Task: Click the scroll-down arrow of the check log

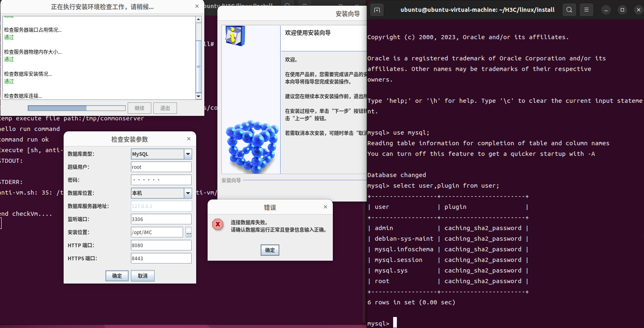Action: tap(199, 96)
